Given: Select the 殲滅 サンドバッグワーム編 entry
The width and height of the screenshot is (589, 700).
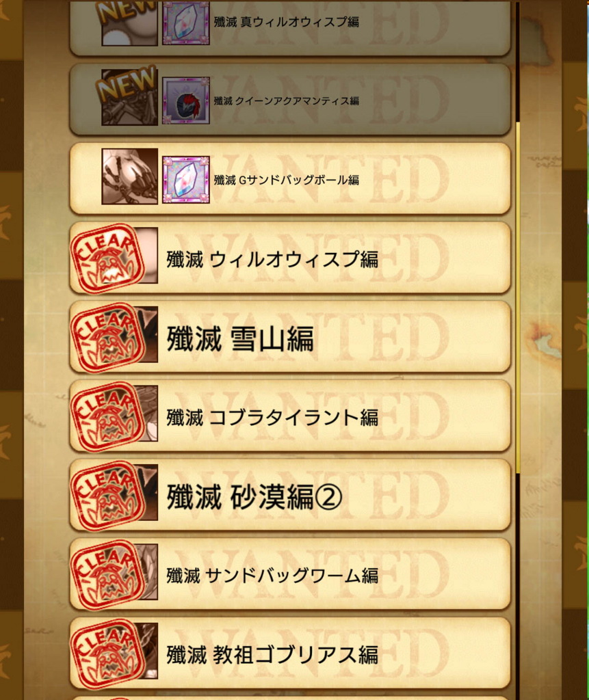Looking at the screenshot, I should (290, 574).
